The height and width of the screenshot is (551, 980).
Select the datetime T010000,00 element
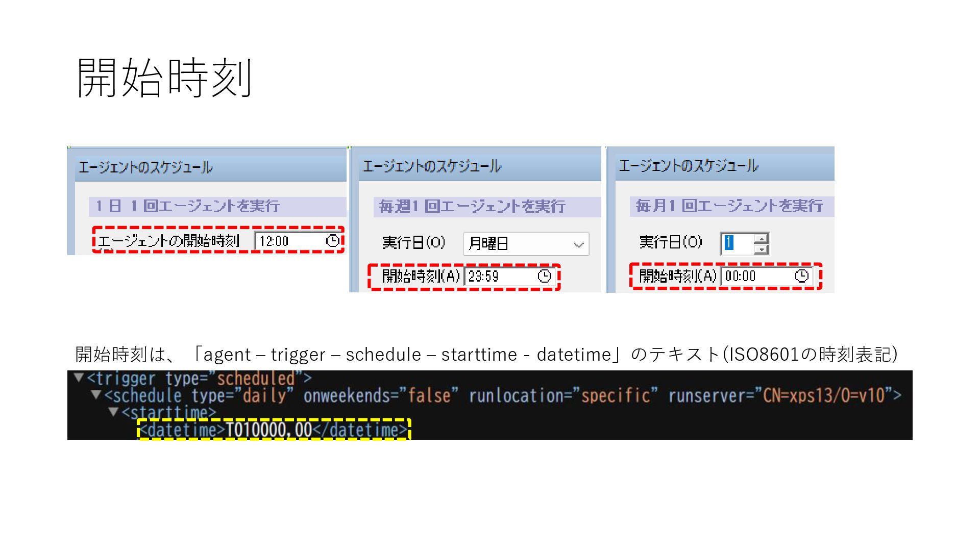[273, 430]
